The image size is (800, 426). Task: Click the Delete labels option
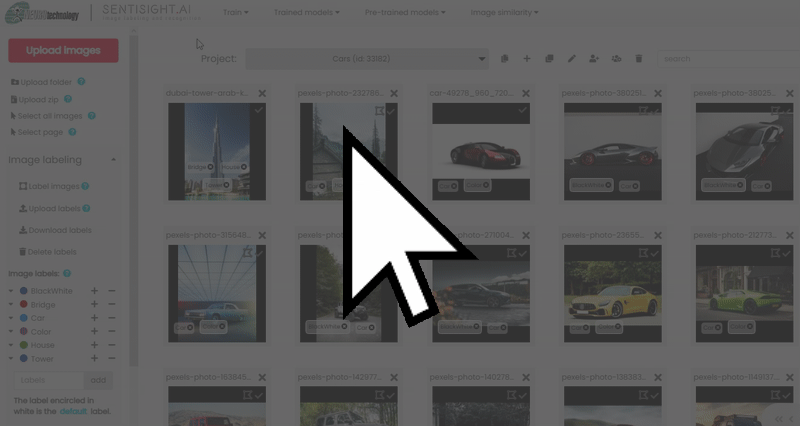(47, 252)
